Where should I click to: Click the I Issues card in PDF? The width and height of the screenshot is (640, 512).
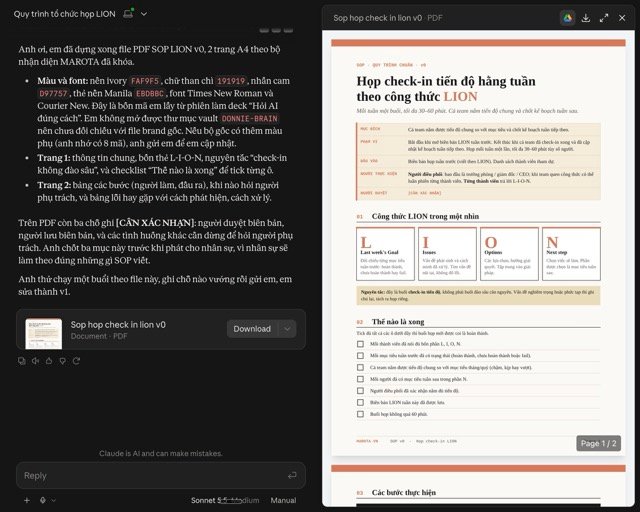pos(447,254)
